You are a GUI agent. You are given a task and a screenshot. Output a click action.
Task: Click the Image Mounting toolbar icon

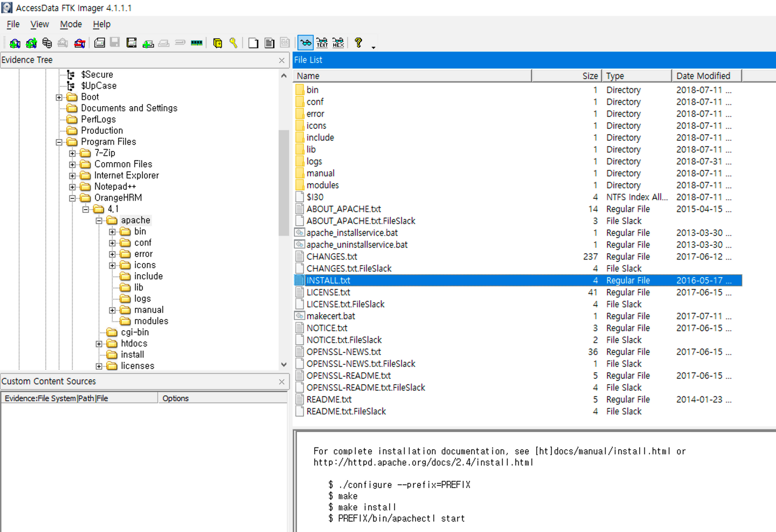pos(47,43)
